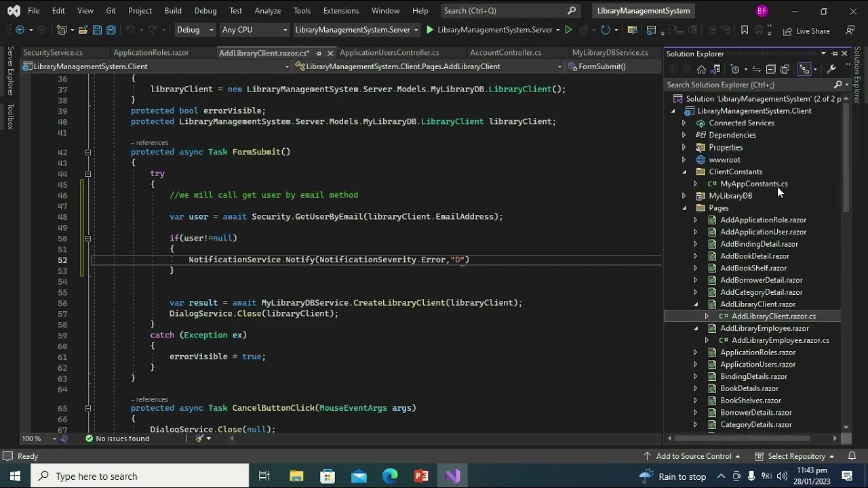Open File Explorer from the taskbar

(x=296, y=476)
